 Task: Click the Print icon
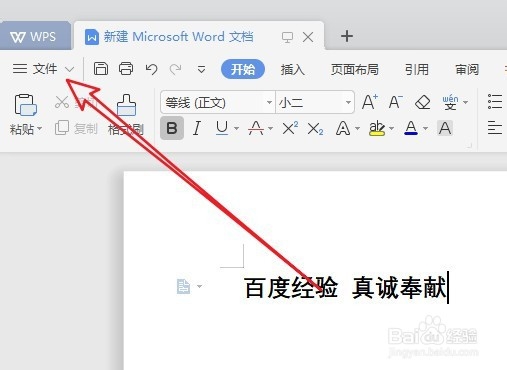click(x=126, y=69)
